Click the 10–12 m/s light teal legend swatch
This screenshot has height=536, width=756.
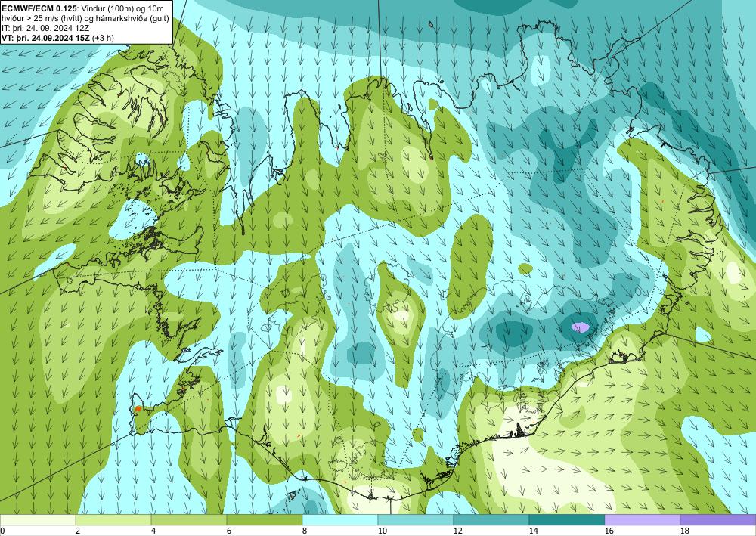tap(416, 520)
